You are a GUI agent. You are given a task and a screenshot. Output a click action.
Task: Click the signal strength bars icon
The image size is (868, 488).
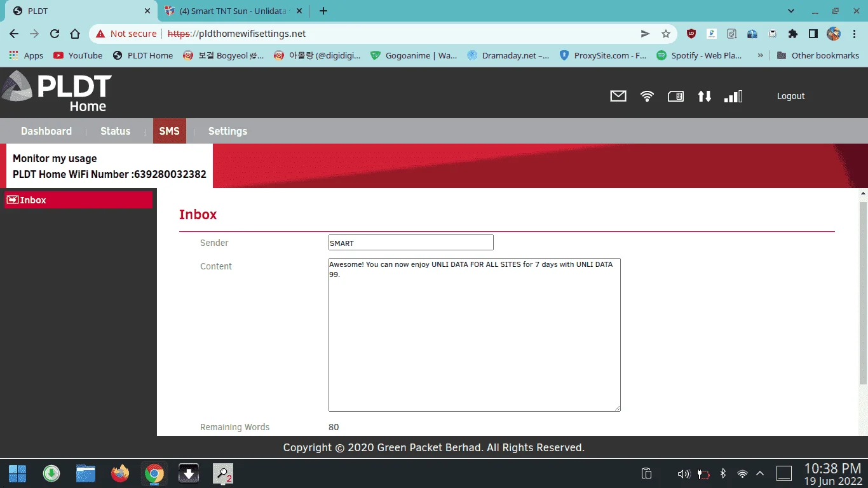tap(733, 96)
